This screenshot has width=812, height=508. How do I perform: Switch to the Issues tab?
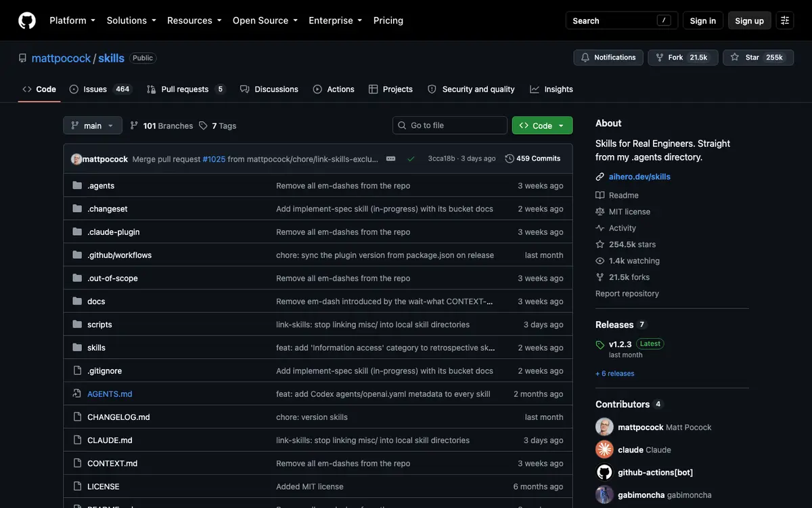coord(100,89)
